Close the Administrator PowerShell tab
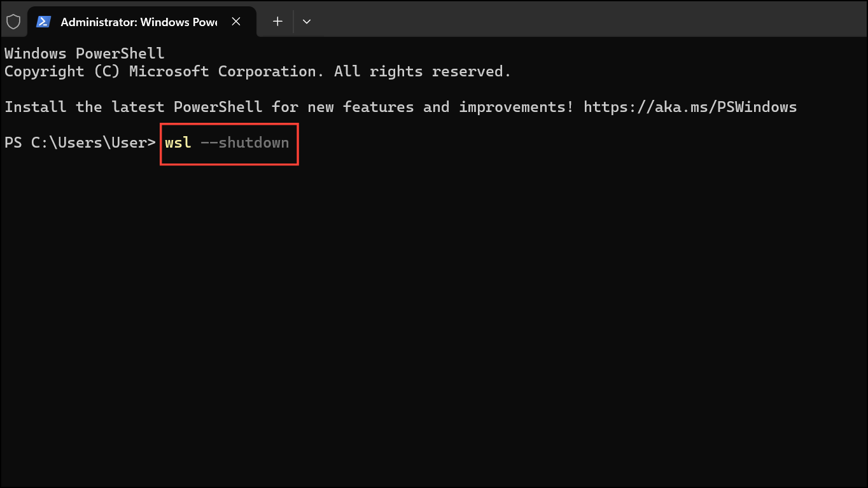This screenshot has height=488, width=868. click(236, 21)
